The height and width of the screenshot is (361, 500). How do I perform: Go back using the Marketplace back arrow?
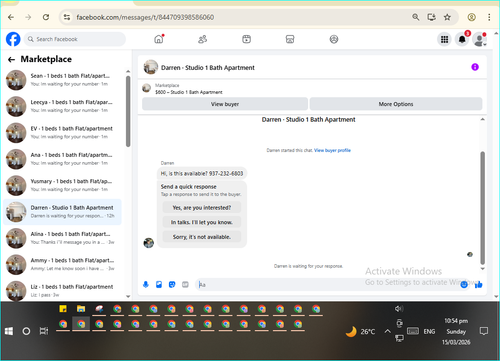[x=11, y=59]
